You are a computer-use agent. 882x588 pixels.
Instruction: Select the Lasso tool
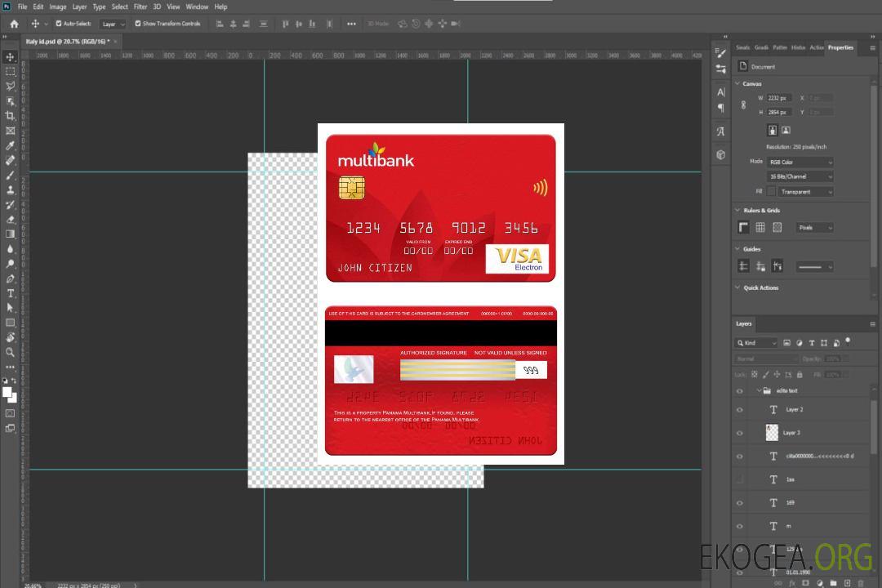point(10,86)
